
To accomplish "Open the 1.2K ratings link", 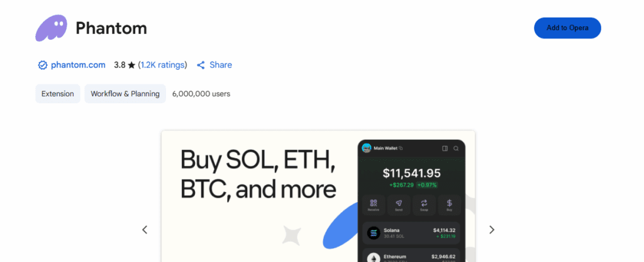I will click(x=163, y=65).
